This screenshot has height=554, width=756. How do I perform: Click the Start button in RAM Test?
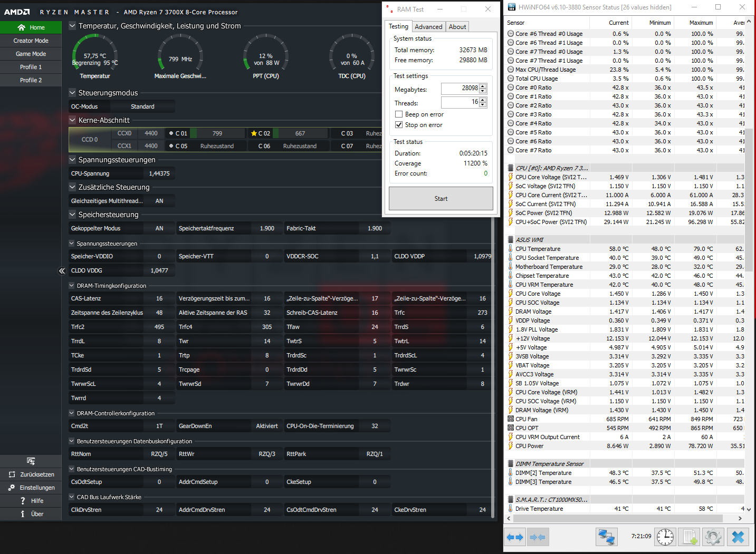pyautogui.click(x=441, y=199)
